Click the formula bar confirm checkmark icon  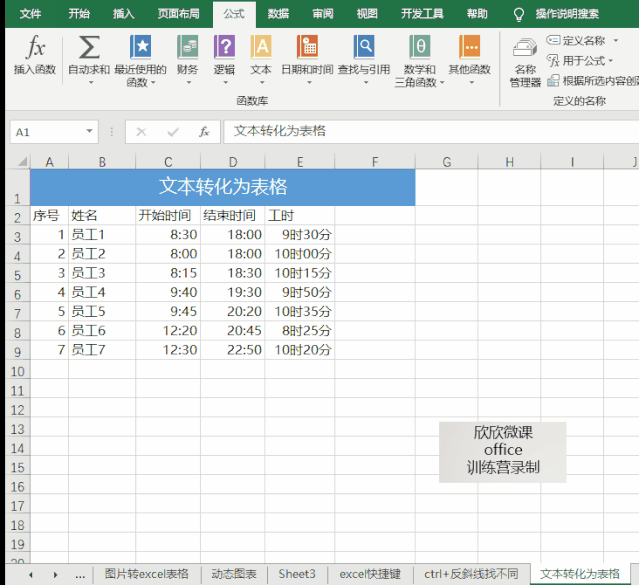pyautogui.click(x=173, y=132)
